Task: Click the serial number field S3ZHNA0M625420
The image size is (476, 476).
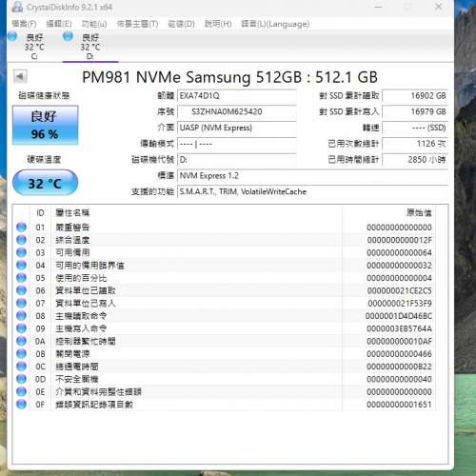Action: click(x=237, y=111)
